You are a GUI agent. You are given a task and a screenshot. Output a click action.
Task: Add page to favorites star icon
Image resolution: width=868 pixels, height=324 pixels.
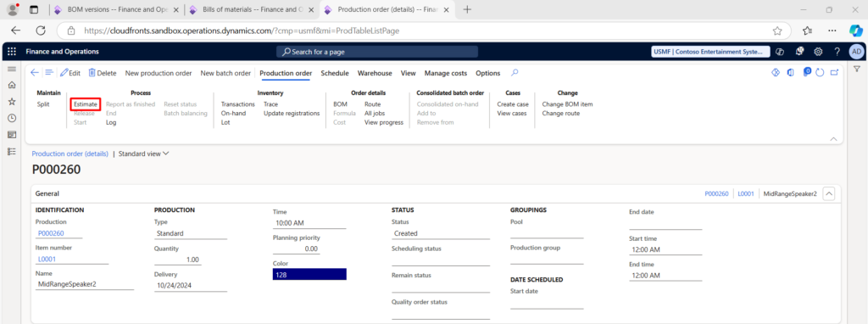(x=777, y=31)
